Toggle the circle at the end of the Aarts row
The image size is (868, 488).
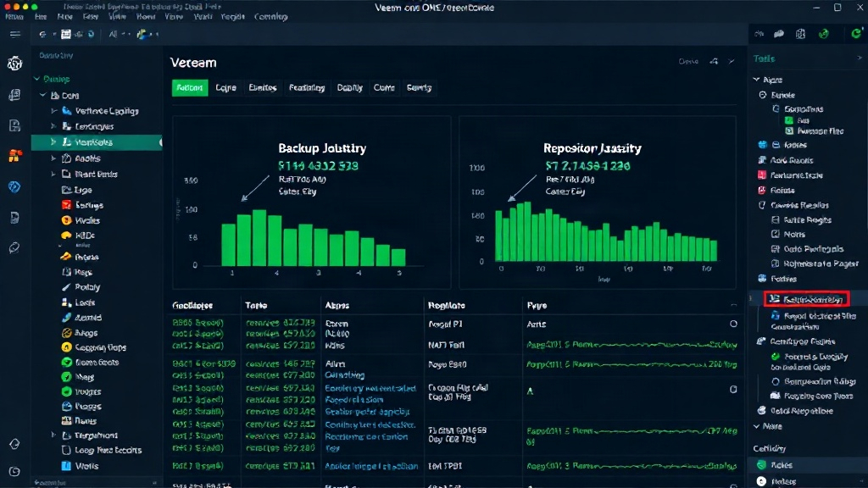(733, 324)
